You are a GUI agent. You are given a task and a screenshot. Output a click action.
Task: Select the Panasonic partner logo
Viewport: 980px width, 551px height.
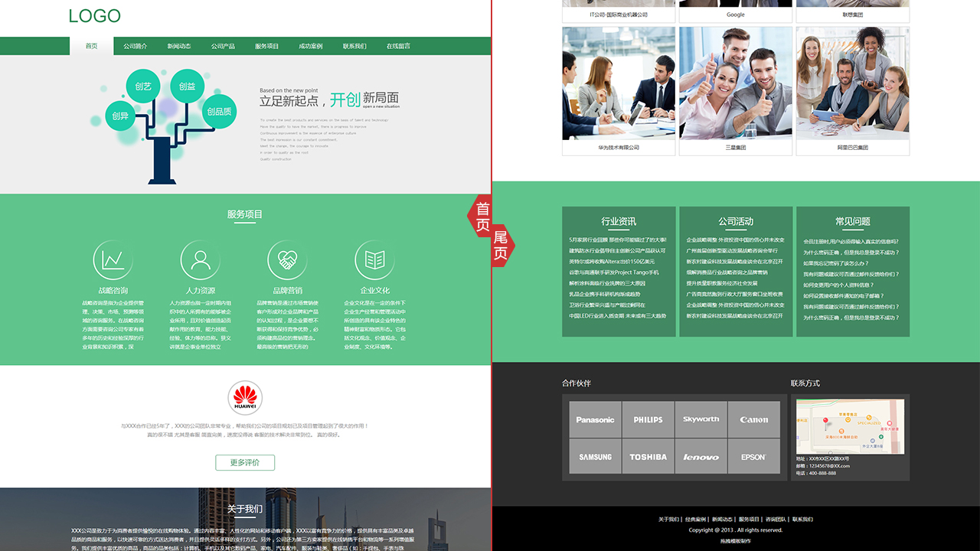(595, 419)
